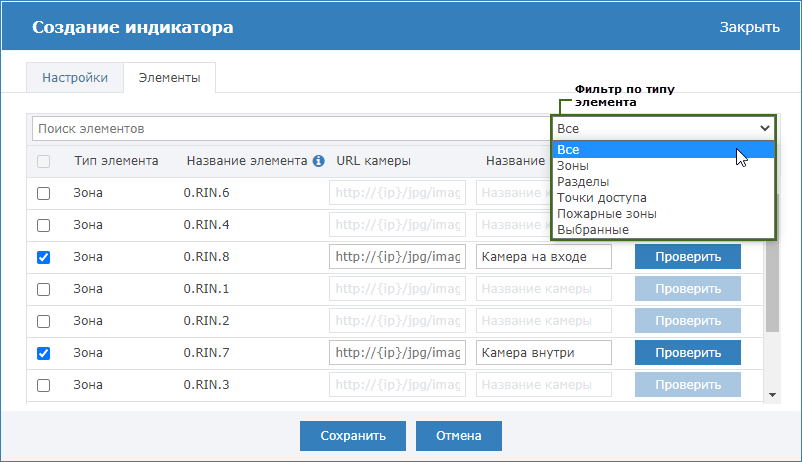Image resolution: width=802 pixels, height=462 pixels.
Task: Check the box for zone 0.RIN.6
Action: (x=44, y=193)
